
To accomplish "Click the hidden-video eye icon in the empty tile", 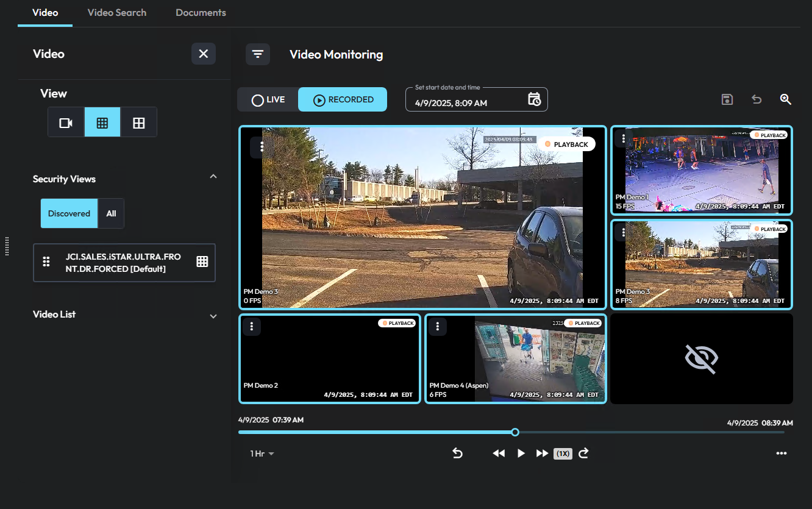I will tap(701, 358).
